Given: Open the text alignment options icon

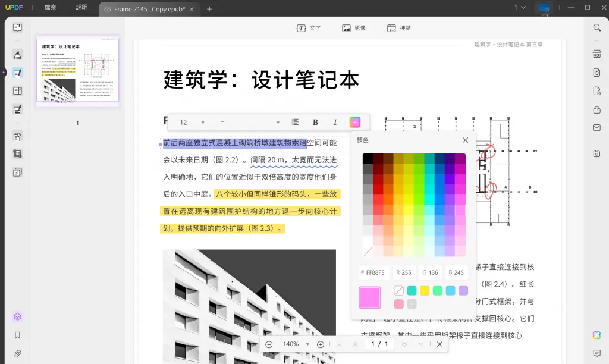Looking at the screenshot, I should click(295, 123).
